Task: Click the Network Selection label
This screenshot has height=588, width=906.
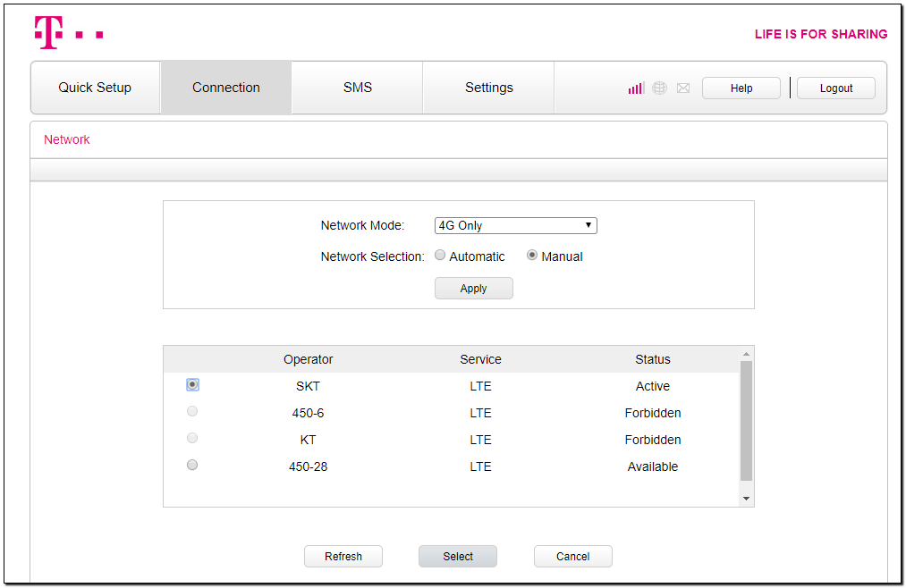Action: click(373, 256)
